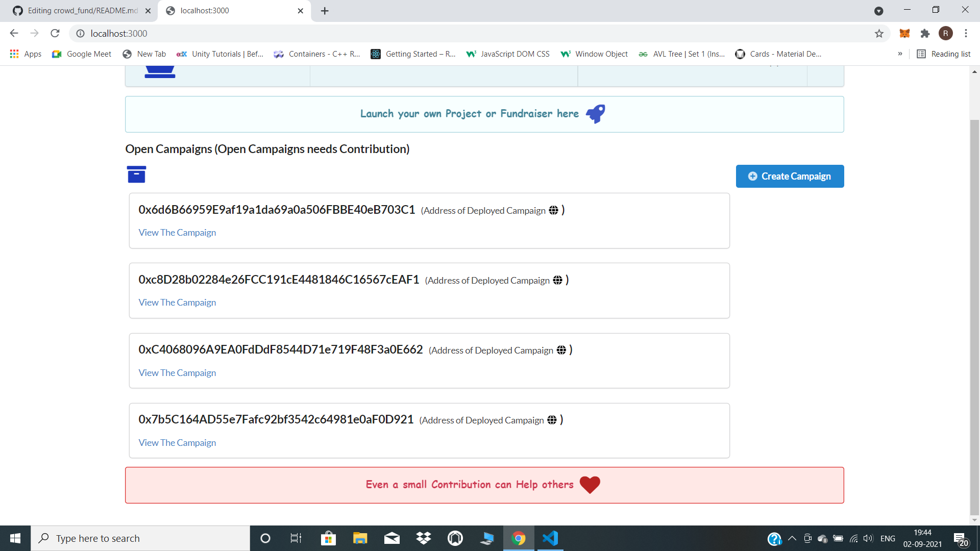
Task: Click the Create Campaign button
Action: pyautogui.click(x=790, y=176)
